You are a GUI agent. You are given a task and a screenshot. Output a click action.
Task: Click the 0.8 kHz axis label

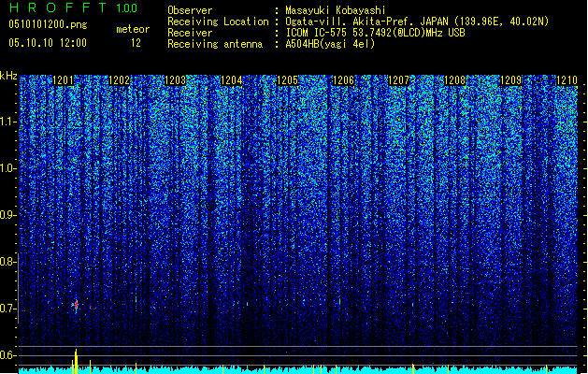click(7, 262)
